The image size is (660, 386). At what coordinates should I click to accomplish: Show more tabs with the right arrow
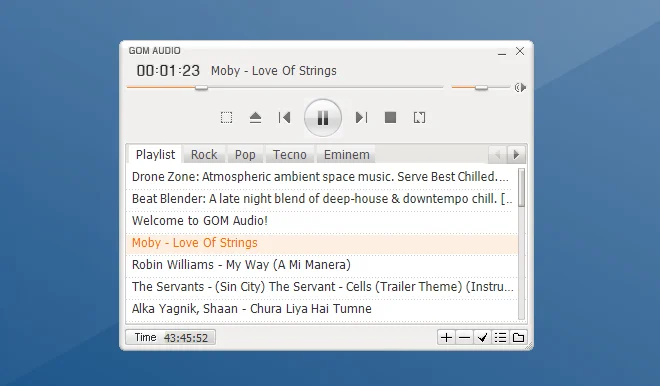click(516, 154)
